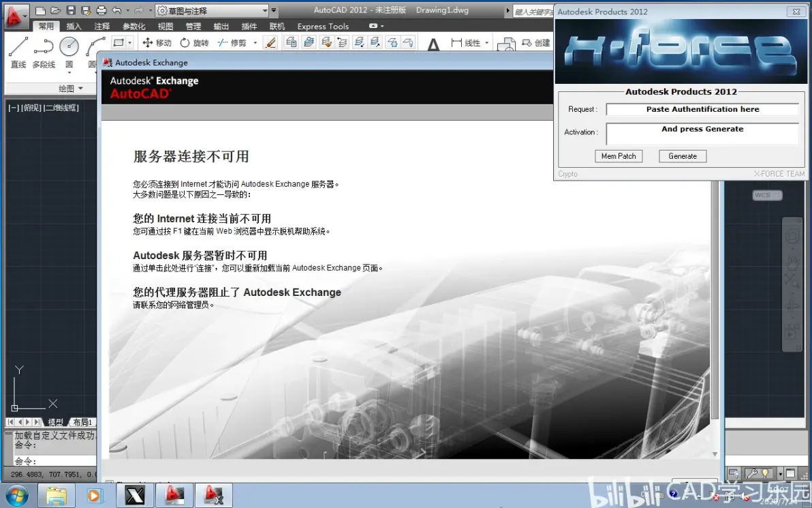Switch to the 视图 ribbon tab
The width and height of the screenshot is (812, 508).
click(x=166, y=27)
